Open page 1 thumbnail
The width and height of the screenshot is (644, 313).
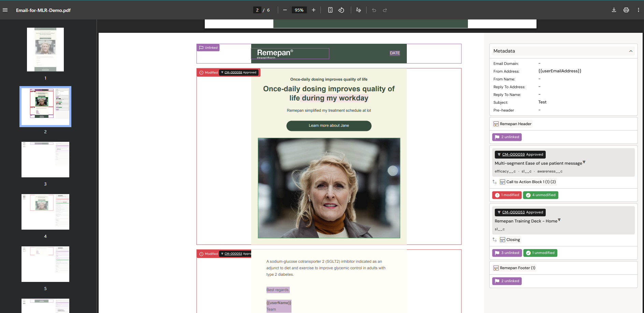coord(45,50)
